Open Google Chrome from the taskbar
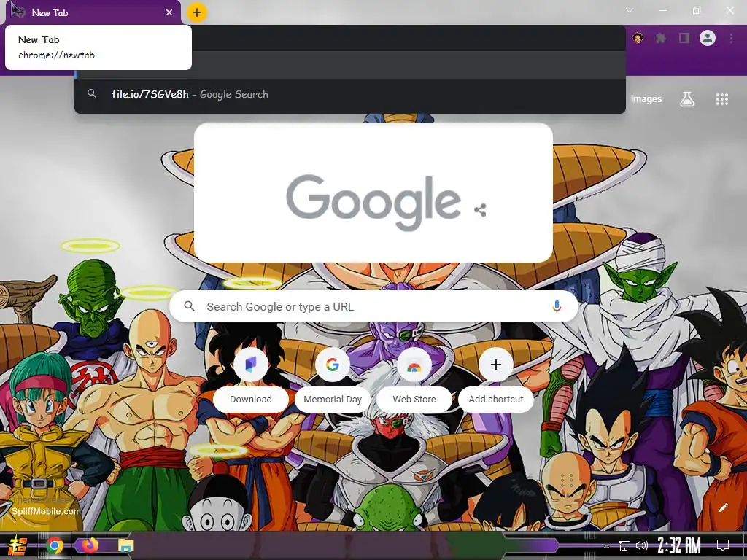747x560 pixels. [x=55, y=545]
